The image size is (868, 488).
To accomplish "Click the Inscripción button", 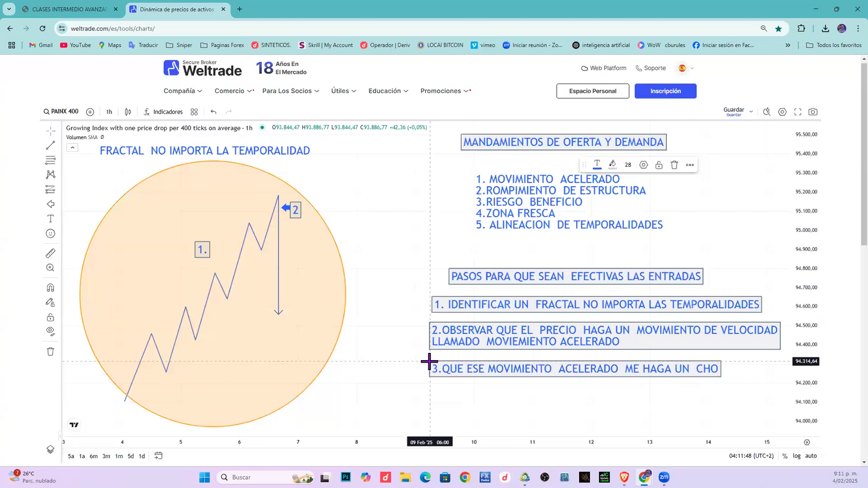I will coord(665,91).
